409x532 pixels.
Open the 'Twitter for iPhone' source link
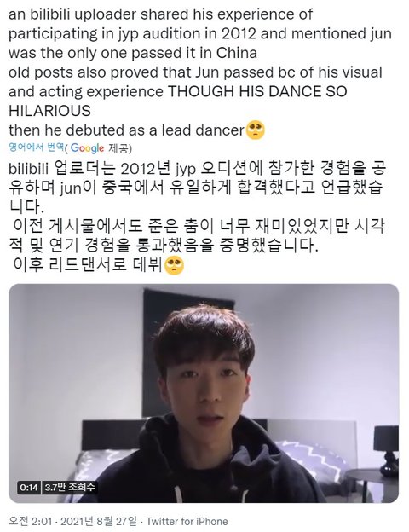point(187,521)
